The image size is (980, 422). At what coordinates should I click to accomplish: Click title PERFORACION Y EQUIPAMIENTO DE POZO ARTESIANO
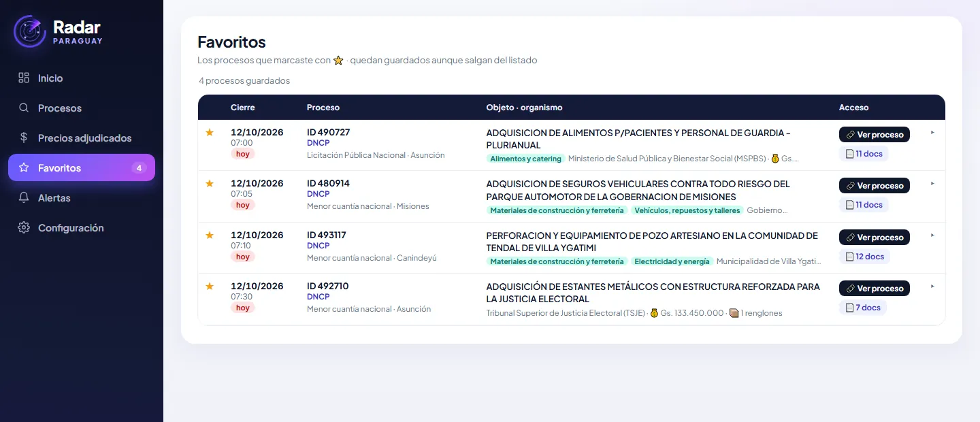click(x=652, y=242)
